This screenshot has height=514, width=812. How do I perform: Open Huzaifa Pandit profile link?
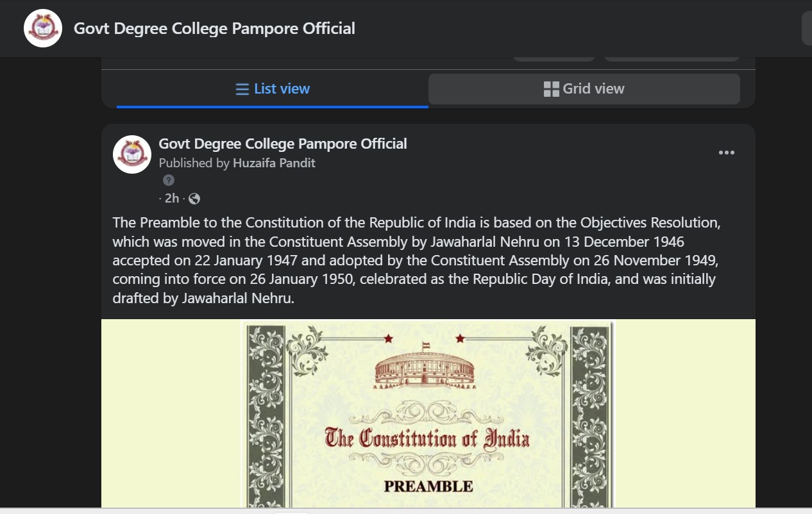274,163
